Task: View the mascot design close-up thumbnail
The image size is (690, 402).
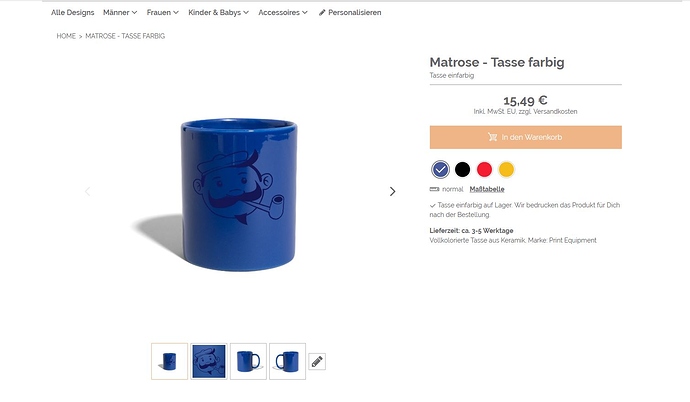Action: [x=209, y=361]
